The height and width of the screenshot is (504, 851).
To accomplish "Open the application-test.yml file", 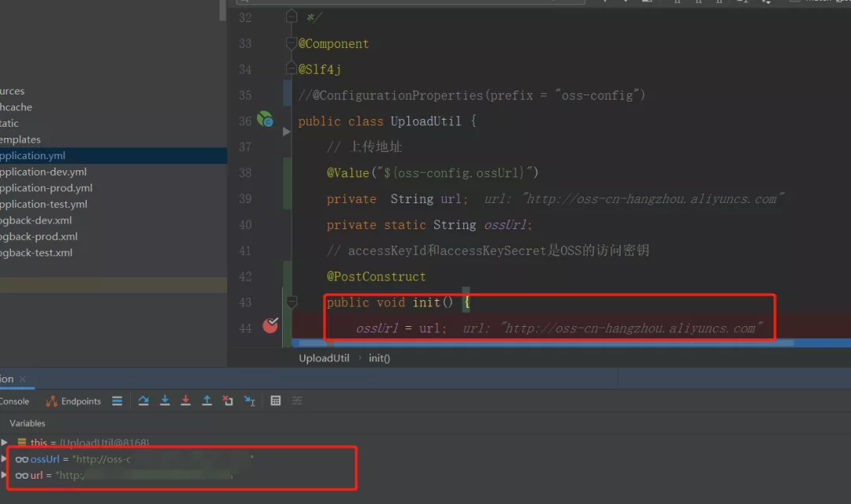I will coord(43,205).
